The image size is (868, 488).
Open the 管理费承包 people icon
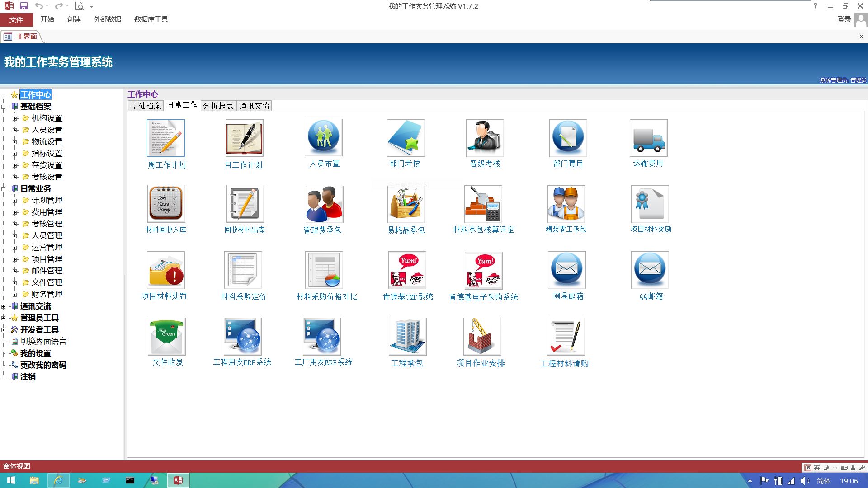324,204
